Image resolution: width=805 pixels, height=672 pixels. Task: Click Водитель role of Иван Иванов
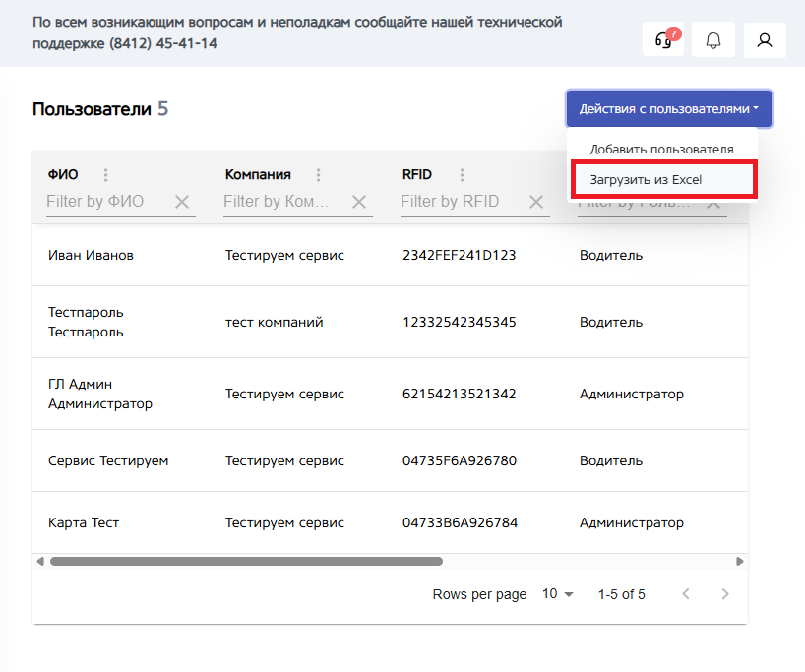pos(611,255)
